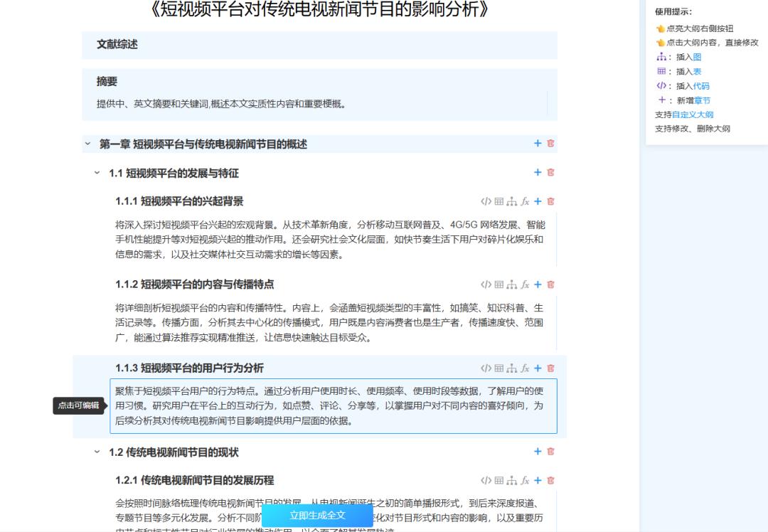
Task: Insert code in 1.1.3 用户行为分析
Action: (x=486, y=368)
